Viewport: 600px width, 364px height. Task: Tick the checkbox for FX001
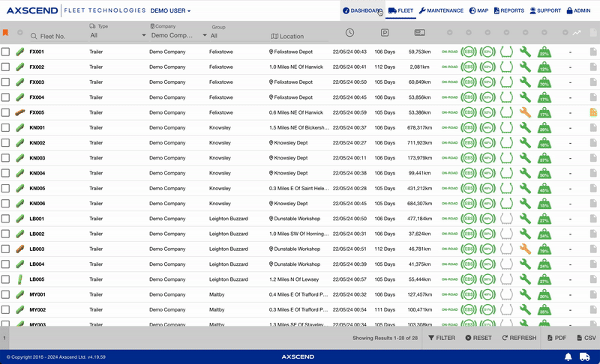pos(6,52)
